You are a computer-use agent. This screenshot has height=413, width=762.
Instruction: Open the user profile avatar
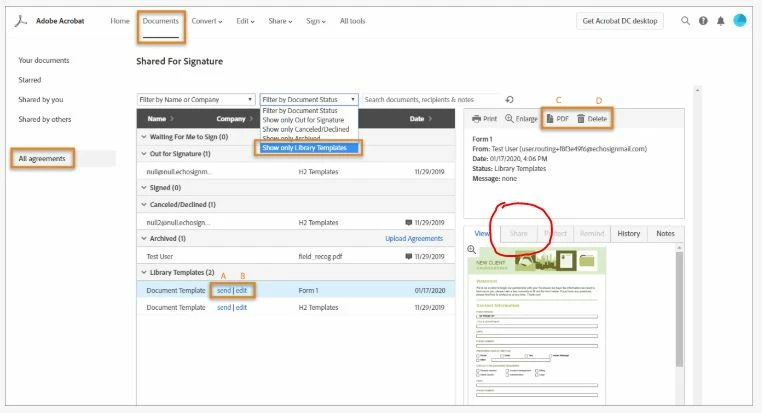coord(740,20)
